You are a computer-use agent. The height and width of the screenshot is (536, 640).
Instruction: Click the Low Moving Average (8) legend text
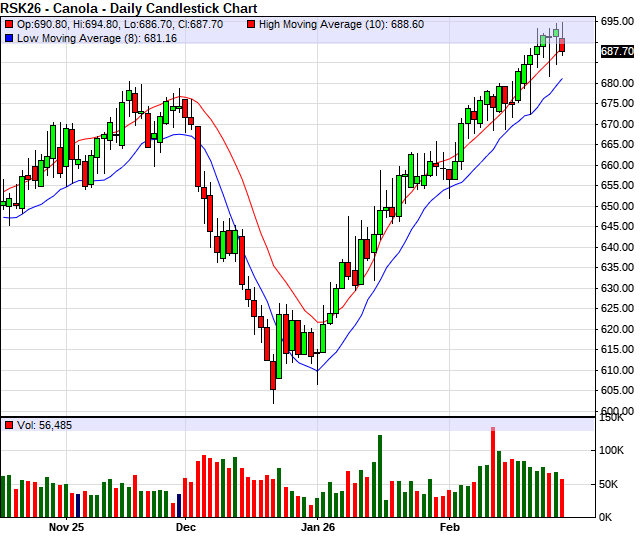(x=96, y=37)
